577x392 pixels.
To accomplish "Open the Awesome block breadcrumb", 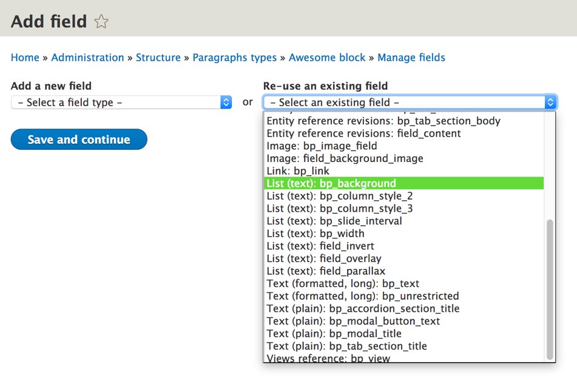I will pos(327,58).
